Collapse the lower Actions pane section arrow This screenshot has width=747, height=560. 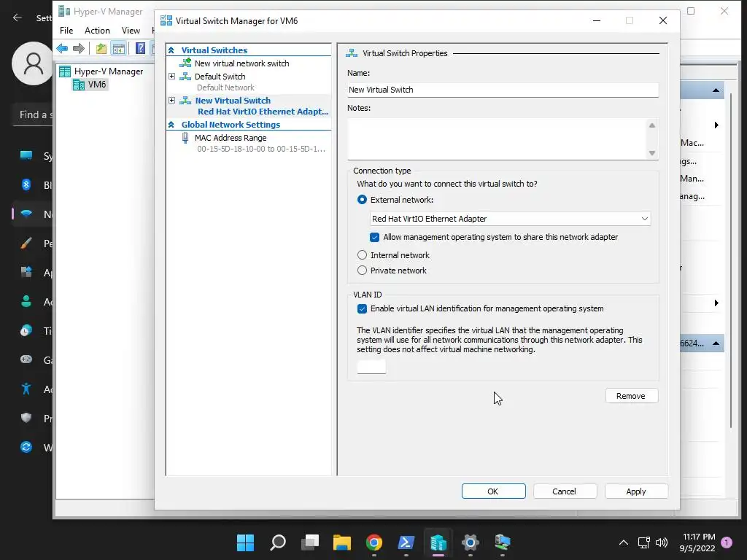coord(716,343)
